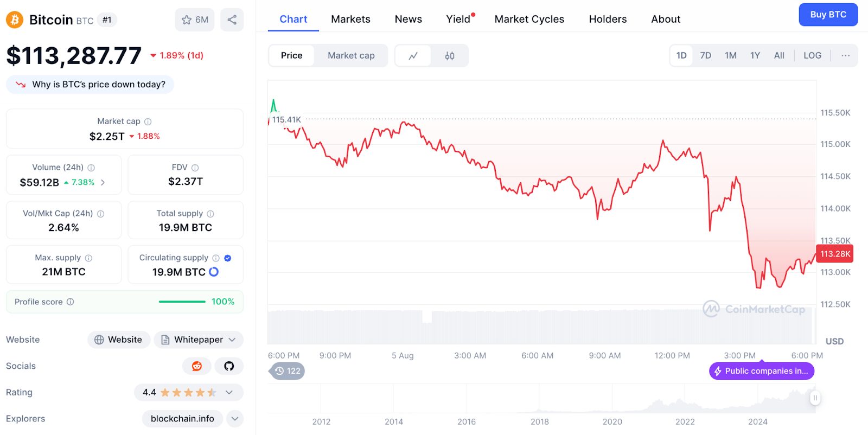Open the Markets tab

pyautogui.click(x=350, y=19)
